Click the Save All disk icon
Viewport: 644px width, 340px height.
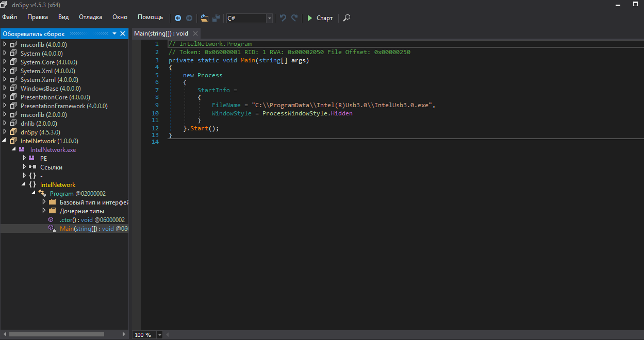click(216, 18)
